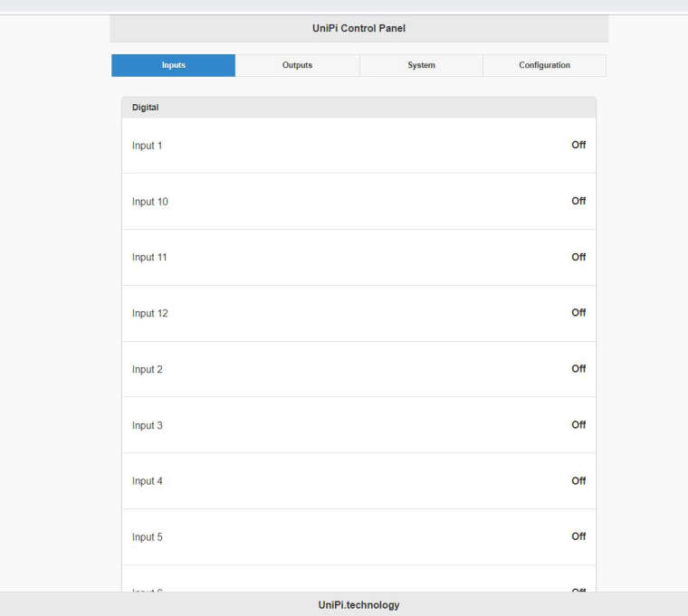Open the System tab
Screen dimensions: 688x616
click(421, 65)
